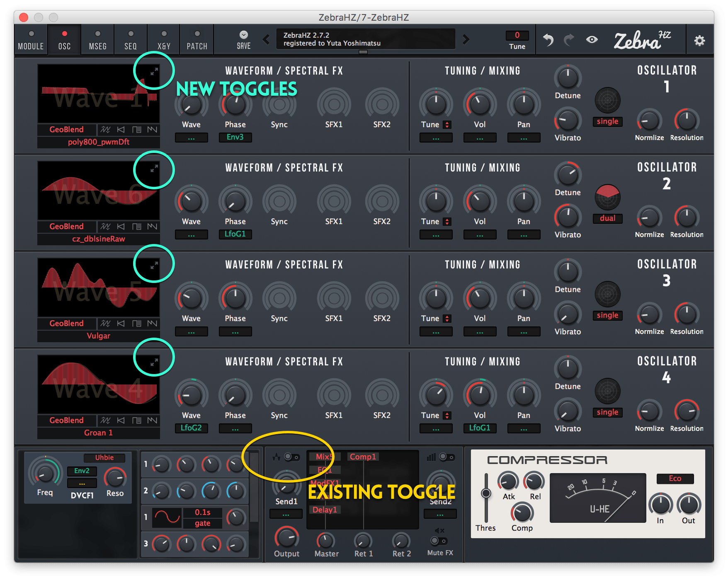Open Oscillator 1 Tune stepper
Image resolution: width=728 pixels, height=580 pixels.
pyautogui.click(x=447, y=125)
